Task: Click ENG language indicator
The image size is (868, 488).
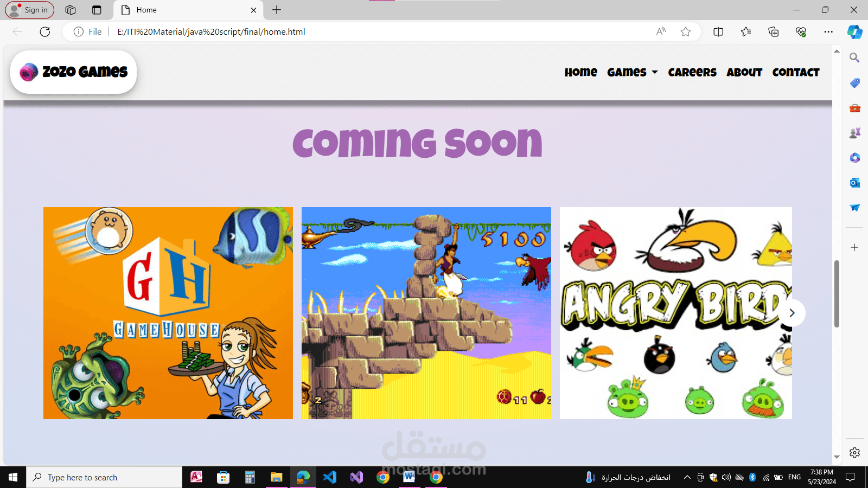Action: point(794,477)
